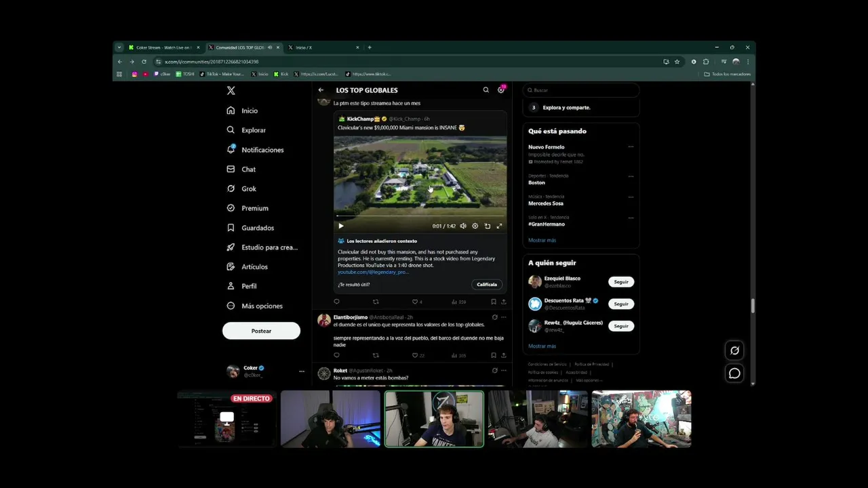Open Todos los marcadores folder
868x488 pixels.
tap(728, 74)
